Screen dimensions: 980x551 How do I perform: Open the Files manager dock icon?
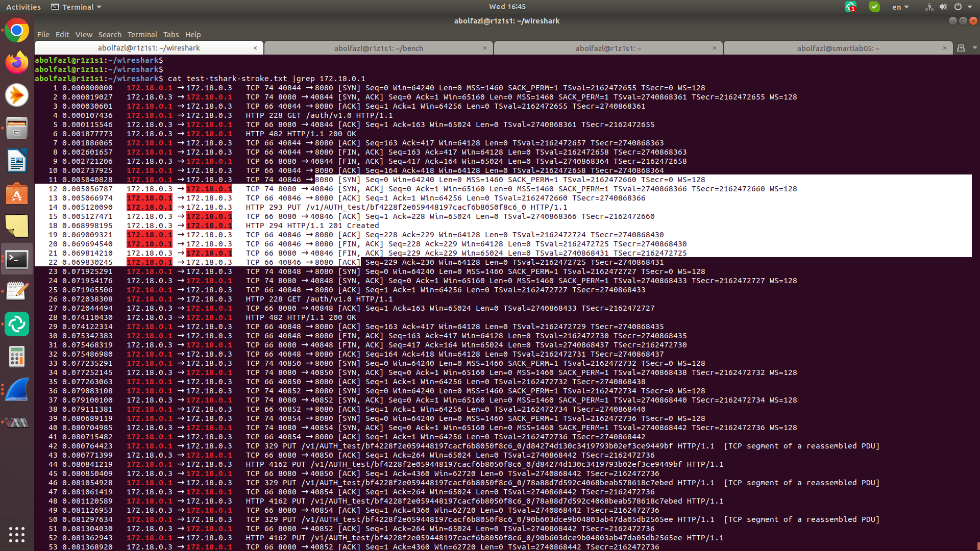pyautogui.click(x=17, y=128)
